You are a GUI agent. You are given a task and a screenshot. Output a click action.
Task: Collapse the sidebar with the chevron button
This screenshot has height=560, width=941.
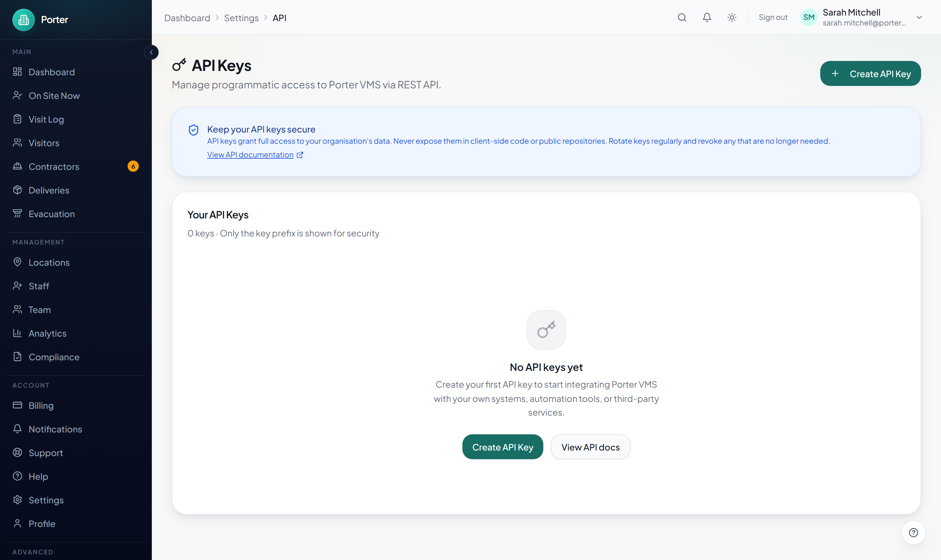click(151, 53)
